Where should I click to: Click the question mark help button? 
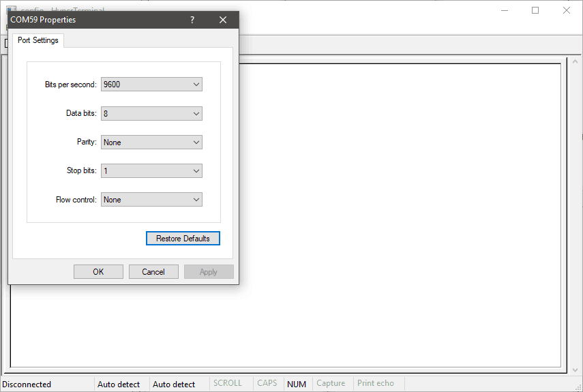coord(192,20)
